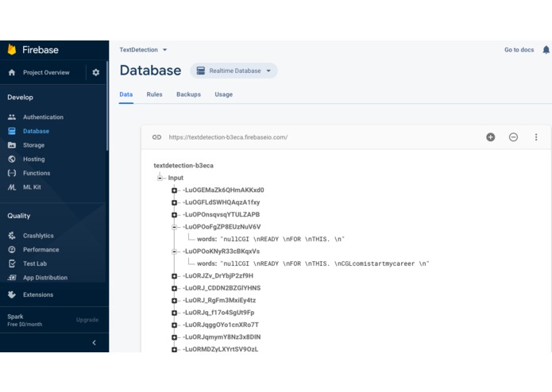Open Functions in the sidebar
This screenshot has height=392, width=552.
coord(37,173)
